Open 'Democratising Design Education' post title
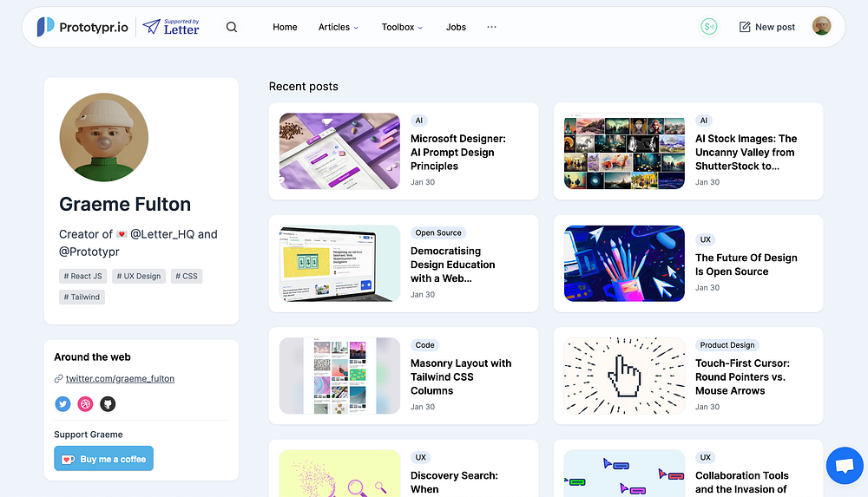Image resolution: width=868 pixels, height=497 pixels. [x=452, y=265]
